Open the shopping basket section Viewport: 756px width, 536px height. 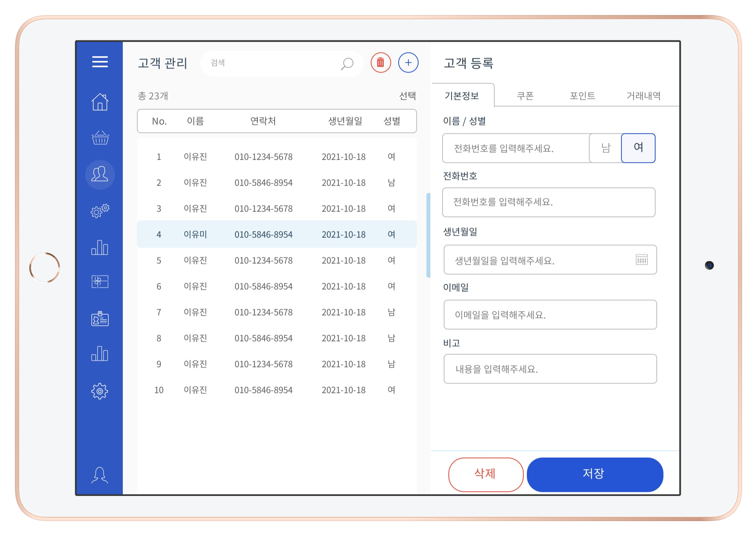pos(100,138)
